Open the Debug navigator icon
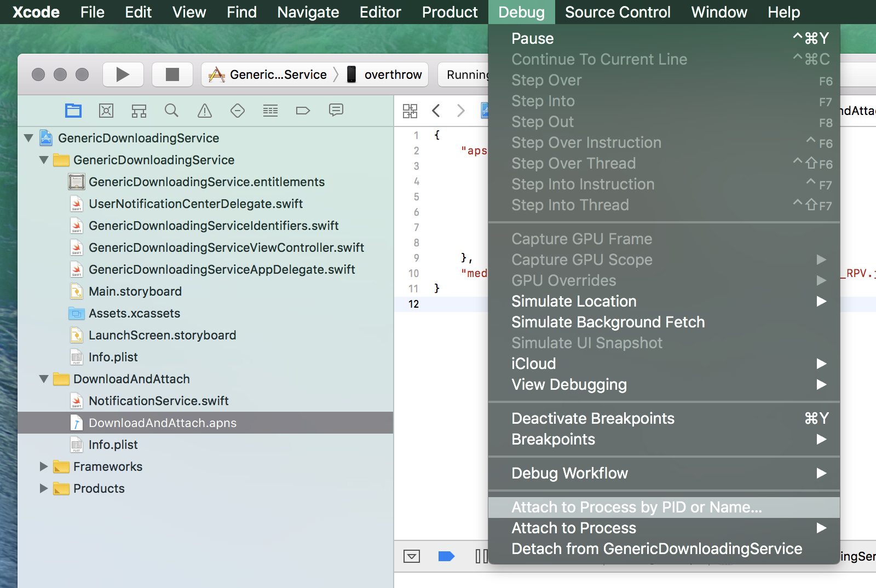 (270, 111)
